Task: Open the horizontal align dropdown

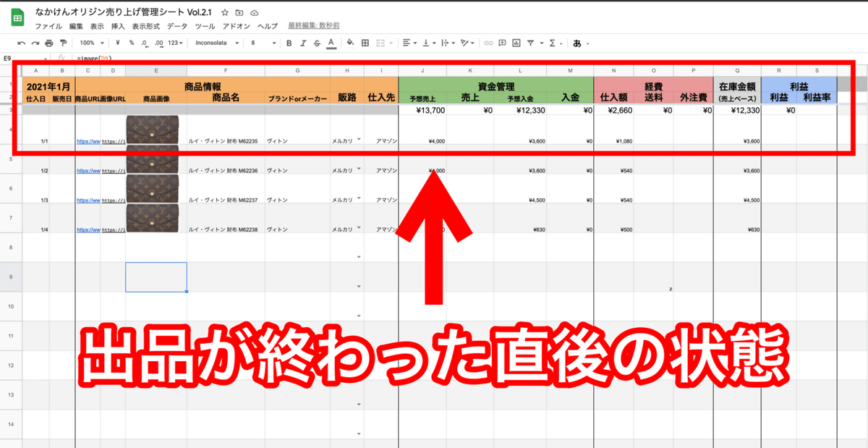Action: (409, 43)
